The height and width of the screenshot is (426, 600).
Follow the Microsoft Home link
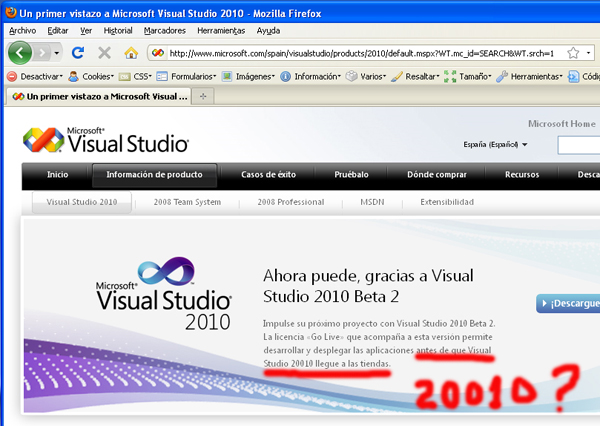pos(562,124)
